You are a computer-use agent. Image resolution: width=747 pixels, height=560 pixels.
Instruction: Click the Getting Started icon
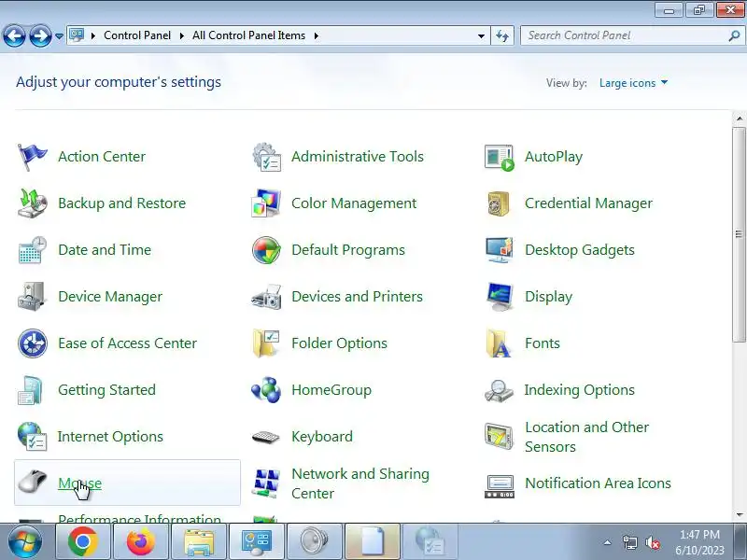pyautogui.click(x=31, y=390)
